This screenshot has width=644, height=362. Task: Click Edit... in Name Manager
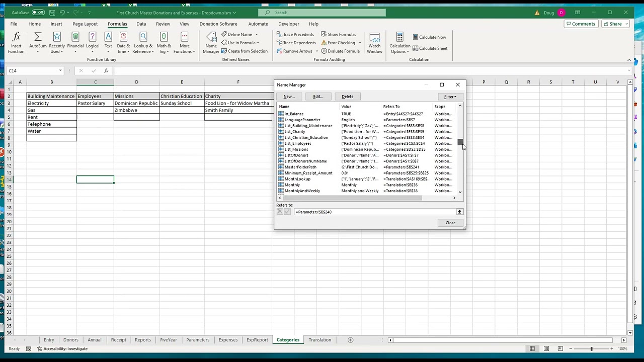point(318,97)
